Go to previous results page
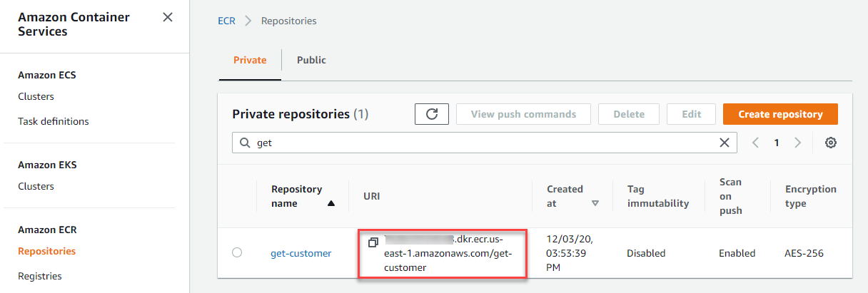 [755, 143]
